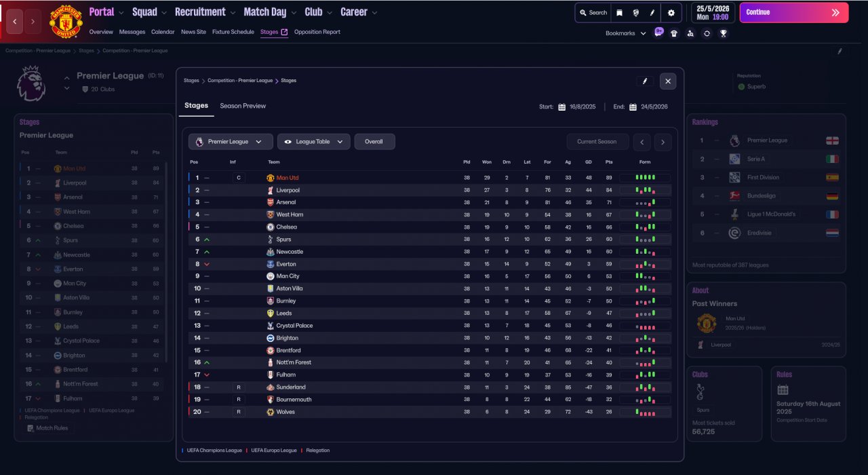
Task: Open the settings gear icon
Action: click(x=671, y=12)
